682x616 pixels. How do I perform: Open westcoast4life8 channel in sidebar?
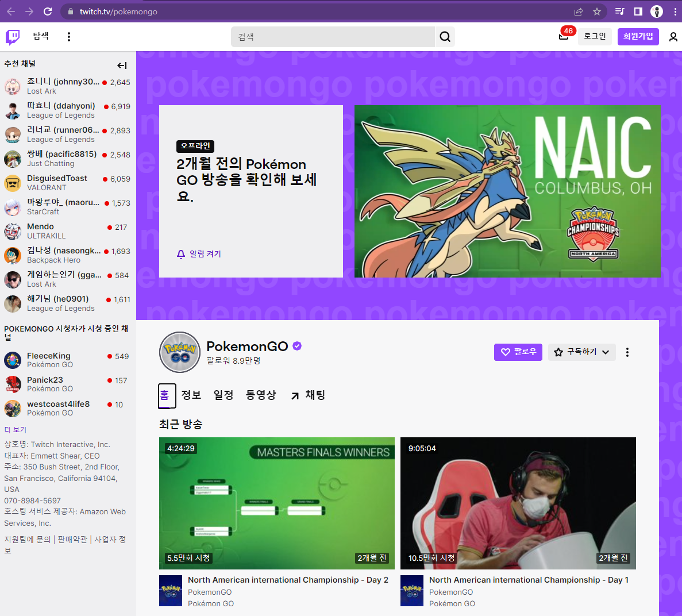pos(67,409)
